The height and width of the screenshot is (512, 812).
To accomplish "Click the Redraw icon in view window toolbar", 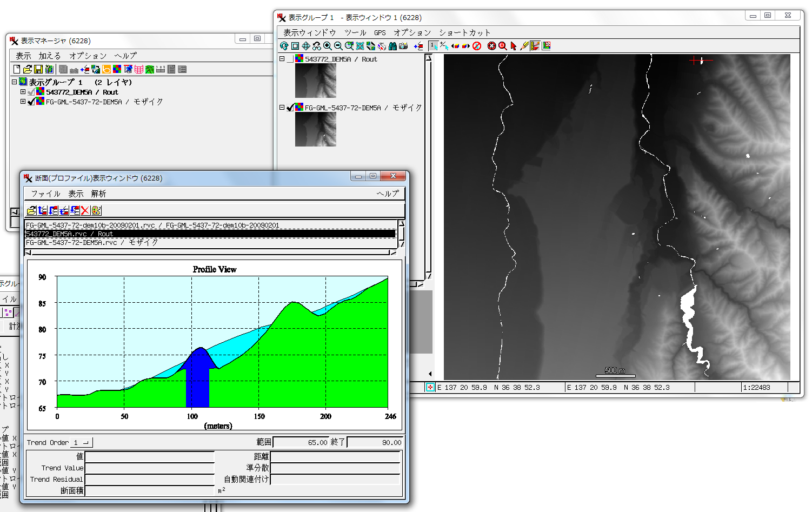I will pos(284,46).
